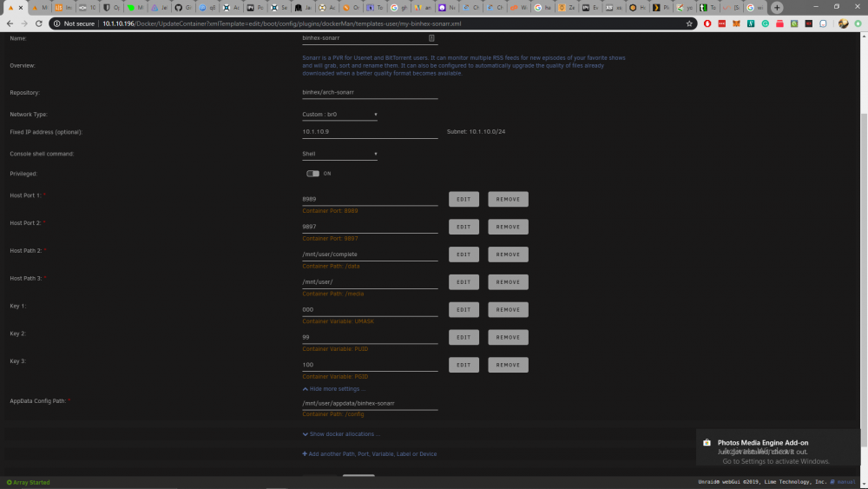Click the Key 2 value field 99
Image resolution: width=868 pixels, height=489 pixels.
[370, 337]
